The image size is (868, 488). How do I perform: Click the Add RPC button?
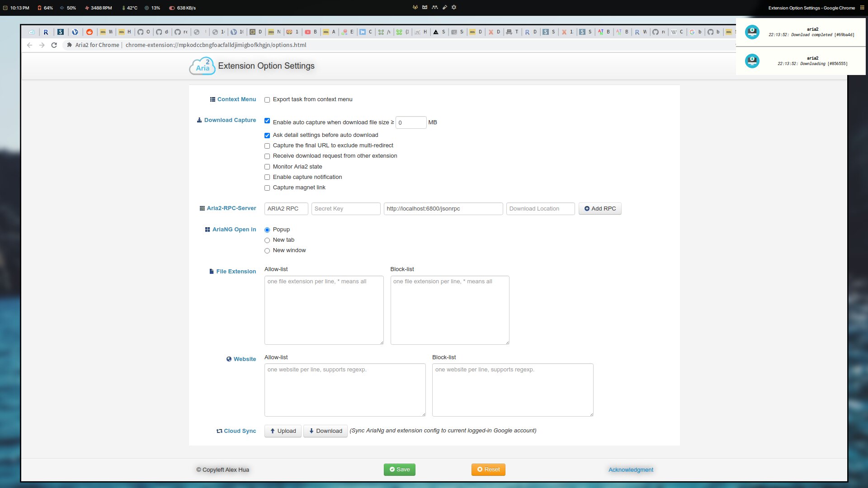[600, 209]
